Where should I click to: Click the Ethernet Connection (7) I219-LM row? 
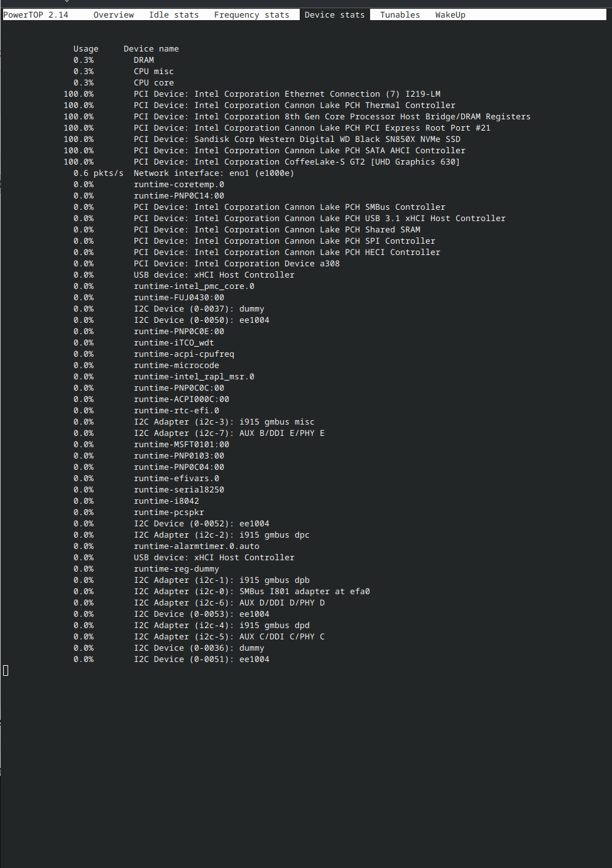[x=287, y=94]
